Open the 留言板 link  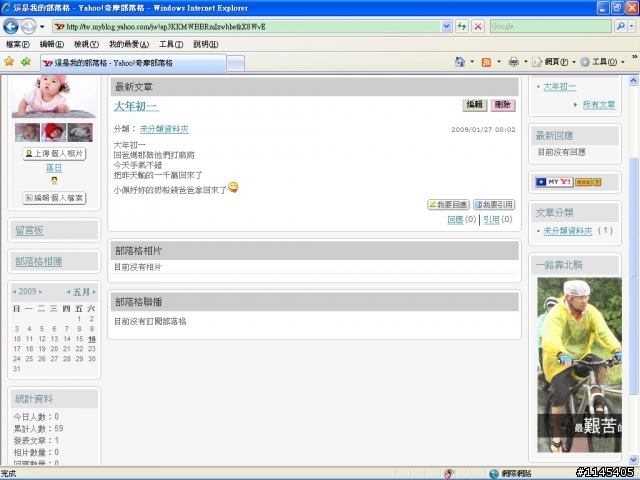(29, 231)
